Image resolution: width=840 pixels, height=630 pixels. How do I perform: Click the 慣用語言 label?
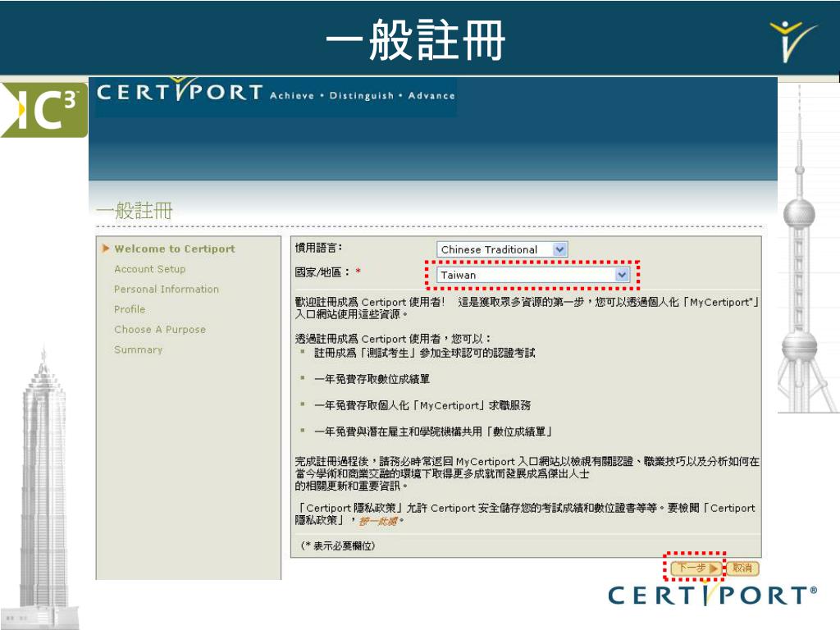pyautogui.click(x=318, y=248)
